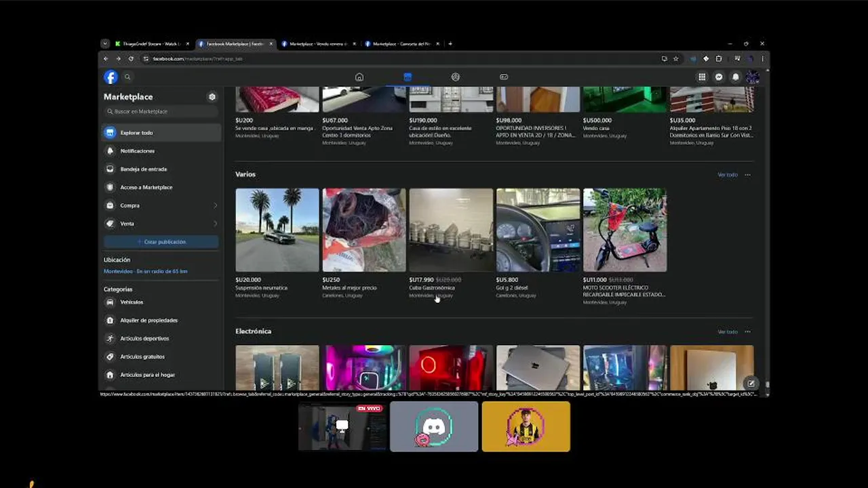Open the Cuba Gastronómica listing photo

tap(451, 230)
